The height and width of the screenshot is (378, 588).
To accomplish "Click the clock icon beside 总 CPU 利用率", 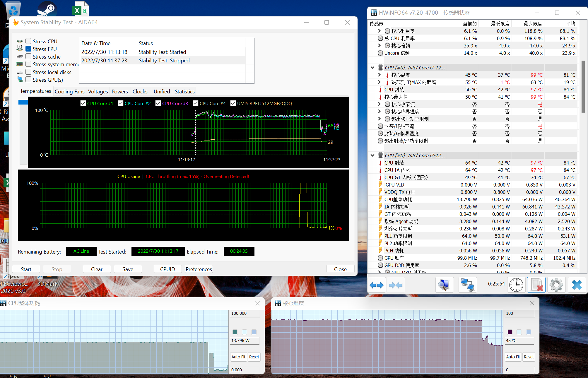I will (380, 38).
